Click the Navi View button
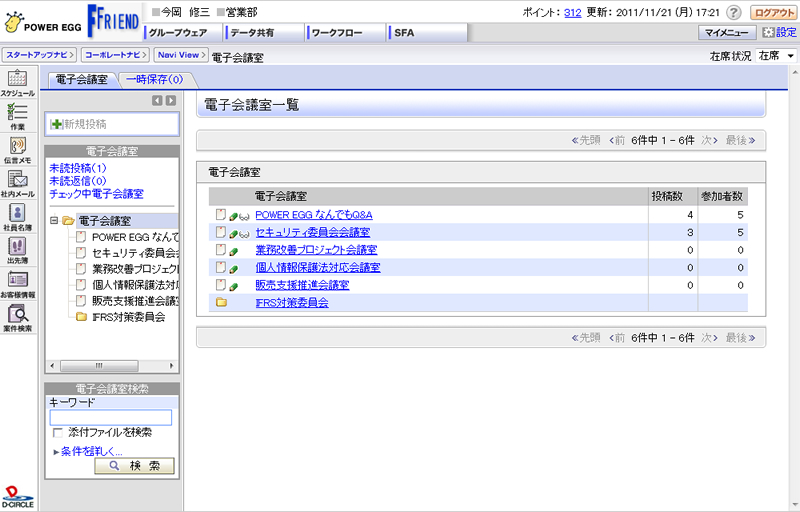The width and height of the screenshot is (800, 512). [x=181, y=55]
